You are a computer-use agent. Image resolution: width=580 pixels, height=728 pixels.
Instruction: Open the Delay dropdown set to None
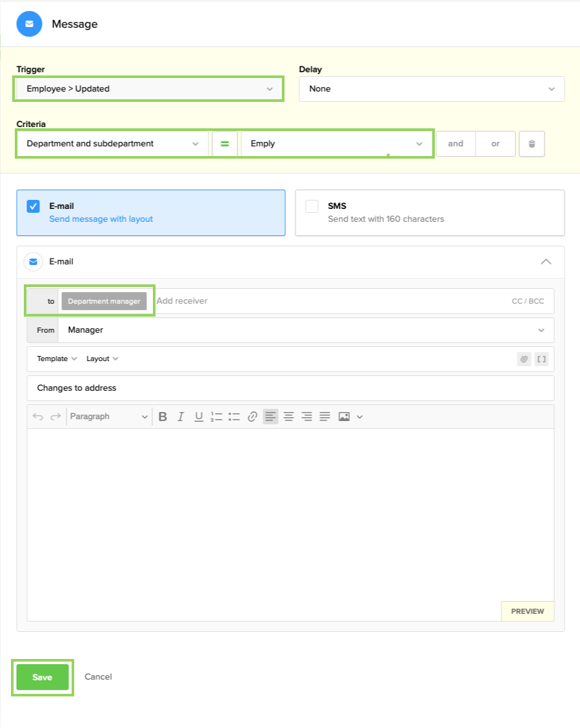431,89
